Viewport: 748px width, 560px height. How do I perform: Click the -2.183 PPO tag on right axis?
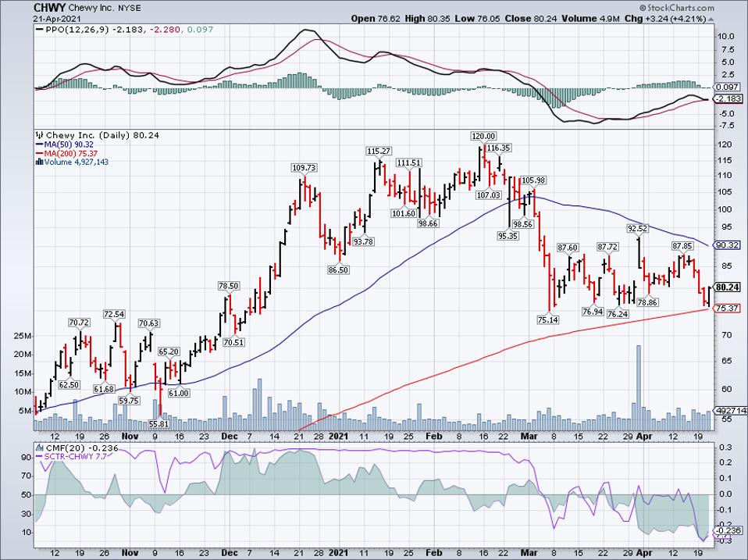click(x=729, y=98)
